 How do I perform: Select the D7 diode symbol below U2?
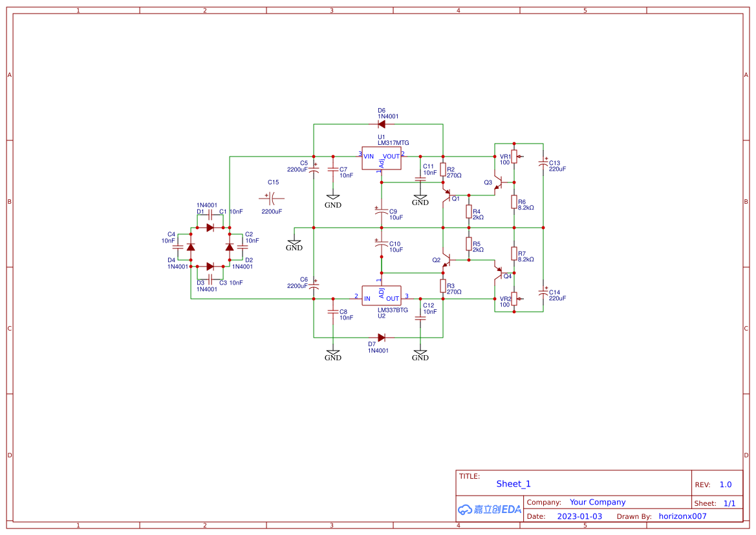[x=382, y=338]
